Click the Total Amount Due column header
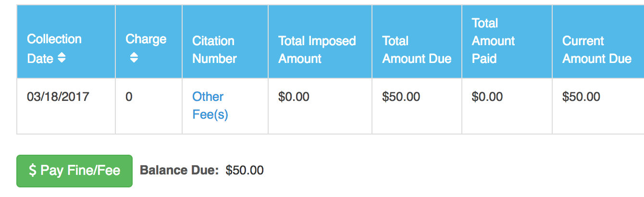Viewport: 644px width, 197px height. [x=417, y=42]
